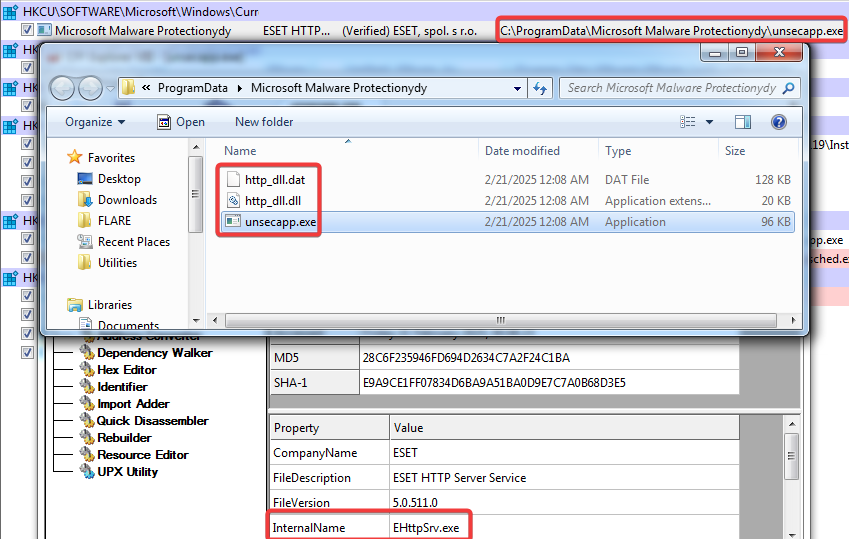Select Resource Editor tool
Image resolution: width=849 pixels, height=539 pixels.
tap(142, 455)
